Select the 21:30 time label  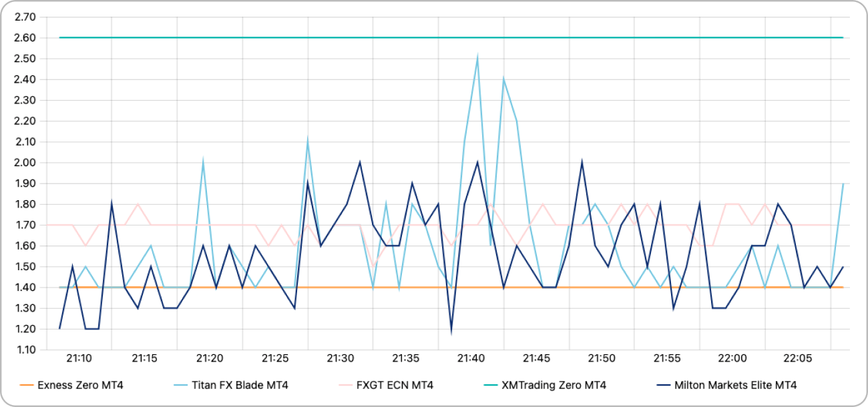pyautogui.click(x=341, y=358)
